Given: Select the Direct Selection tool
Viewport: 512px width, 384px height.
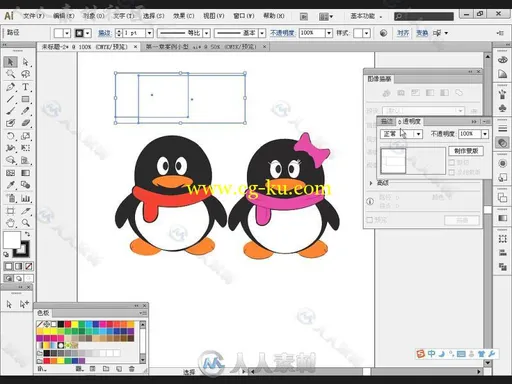Looking at the screenshot, I should click(x=25, y=62).
